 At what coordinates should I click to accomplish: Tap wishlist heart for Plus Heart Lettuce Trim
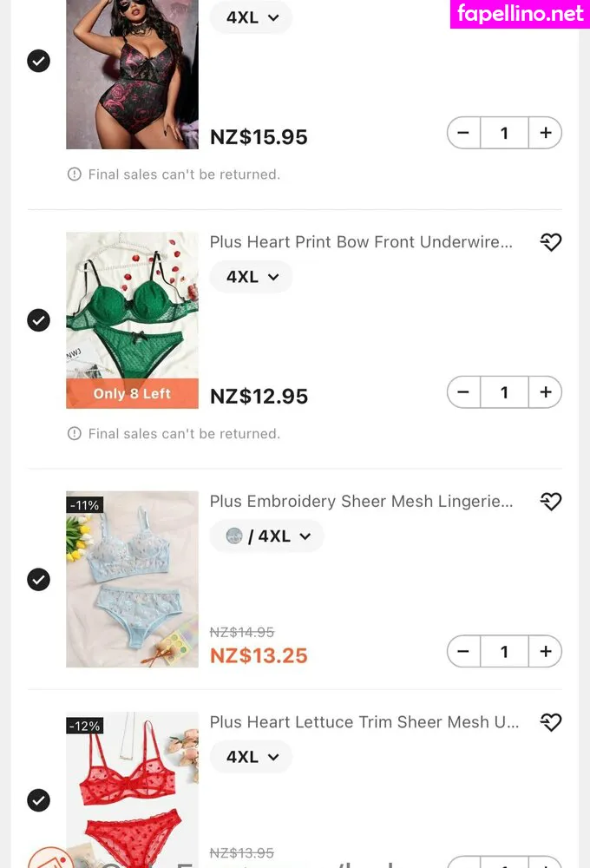coord(551,722)
